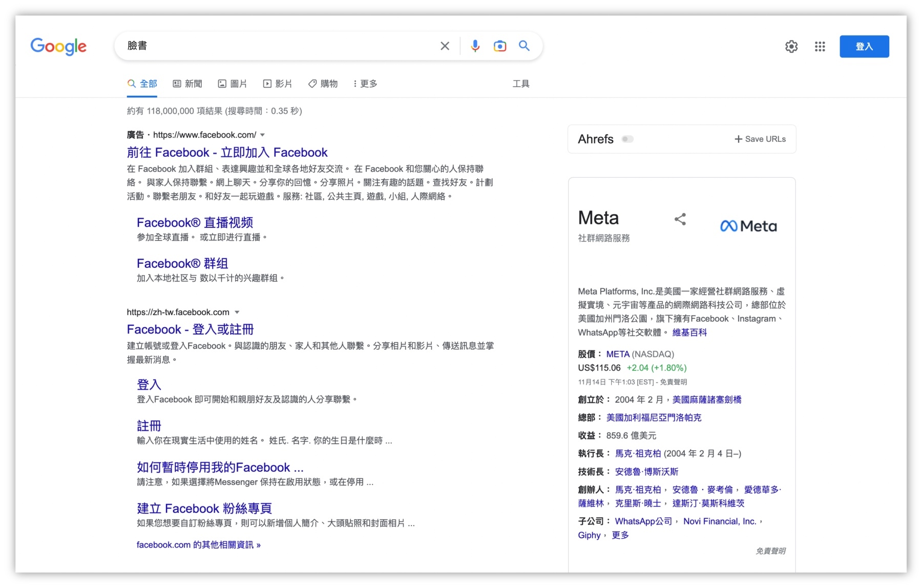Open Google search settings gear
The height and width of the screenshot is (588, 922).
[791, 46]
